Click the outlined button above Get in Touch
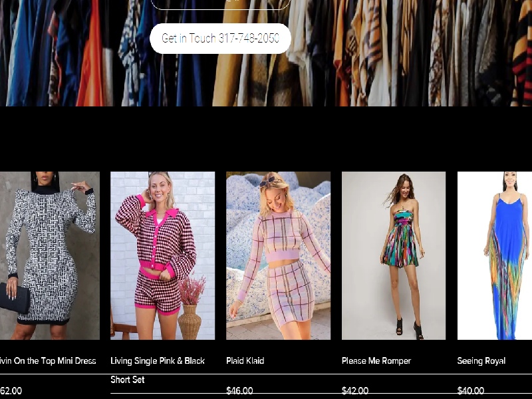The width and height of the screenshot is (532, 399). [220, 4]
